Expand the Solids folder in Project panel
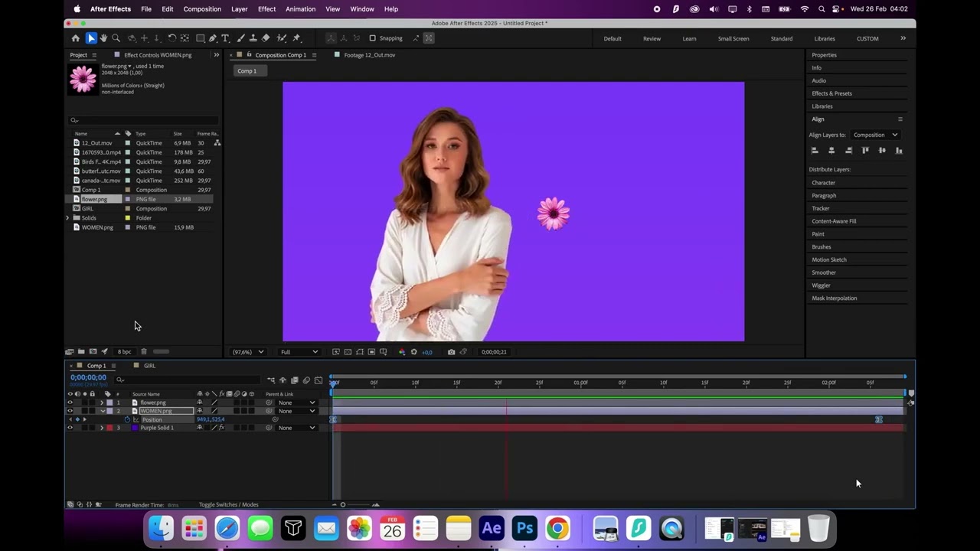The width and height of the screenshot is (980, 551). pyautogui.click(x=67, y=218)
